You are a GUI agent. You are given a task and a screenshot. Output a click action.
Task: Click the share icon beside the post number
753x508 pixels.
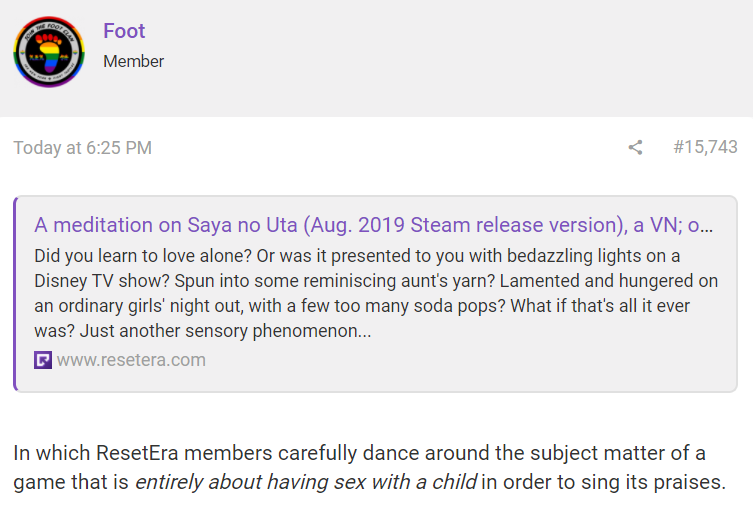[635, 147]
